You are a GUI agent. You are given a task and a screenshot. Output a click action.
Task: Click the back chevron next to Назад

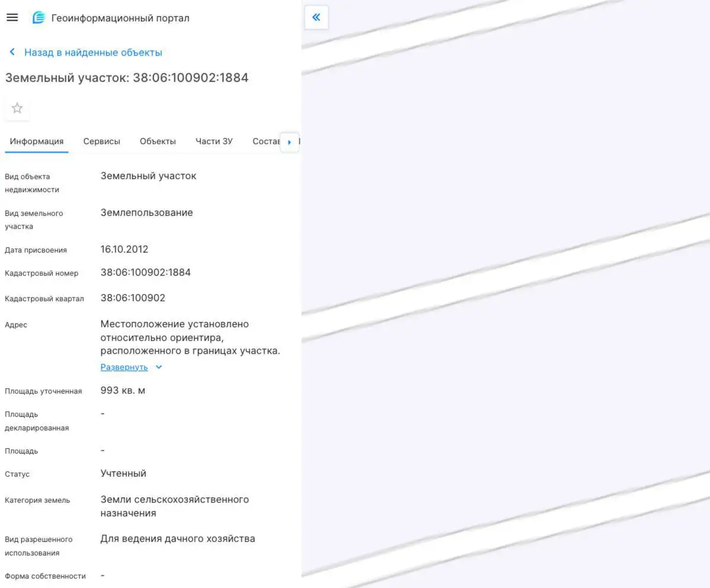click(x=11, y=52)
